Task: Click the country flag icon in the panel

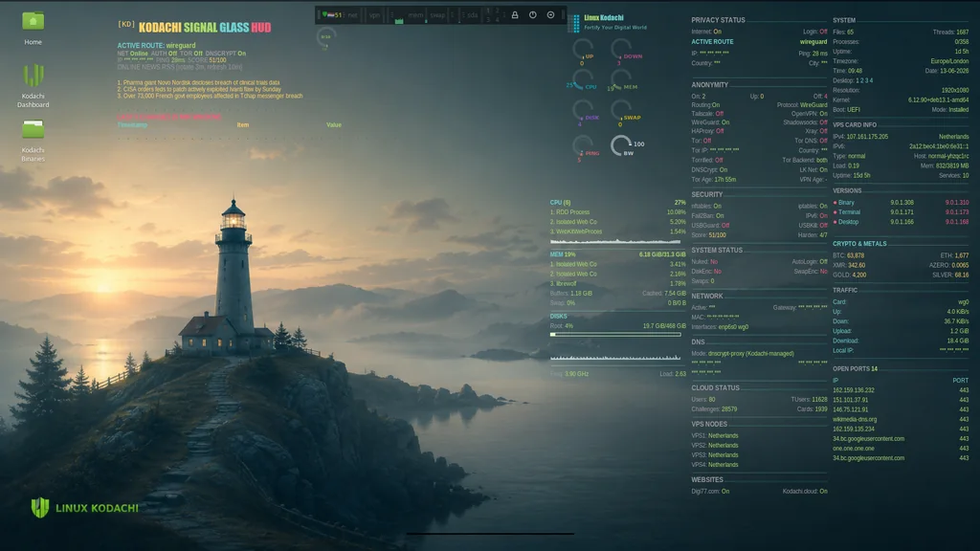Action: click(x=331, y=15)
